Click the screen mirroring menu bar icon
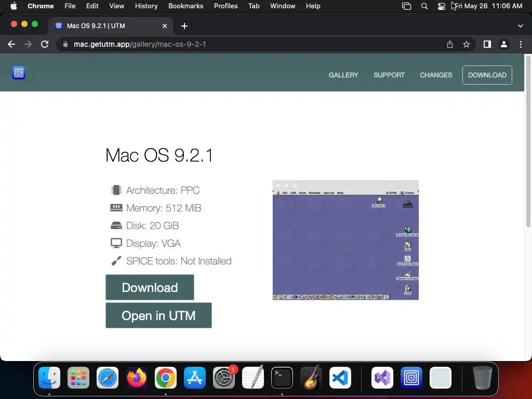The image size is (532, 399). pyautogui.click(x=406, y=6)
